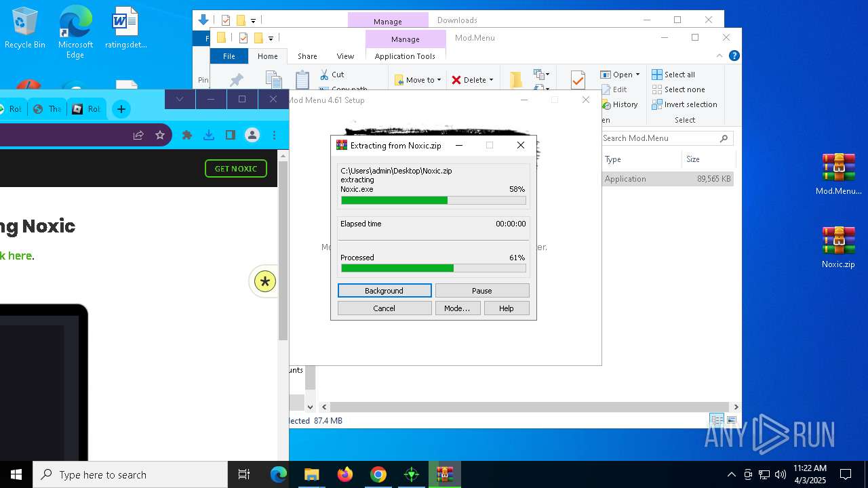Click the GET NOXIC button in browser
The height and width of the screenshot is (488, 868).
tap(236, 169)
